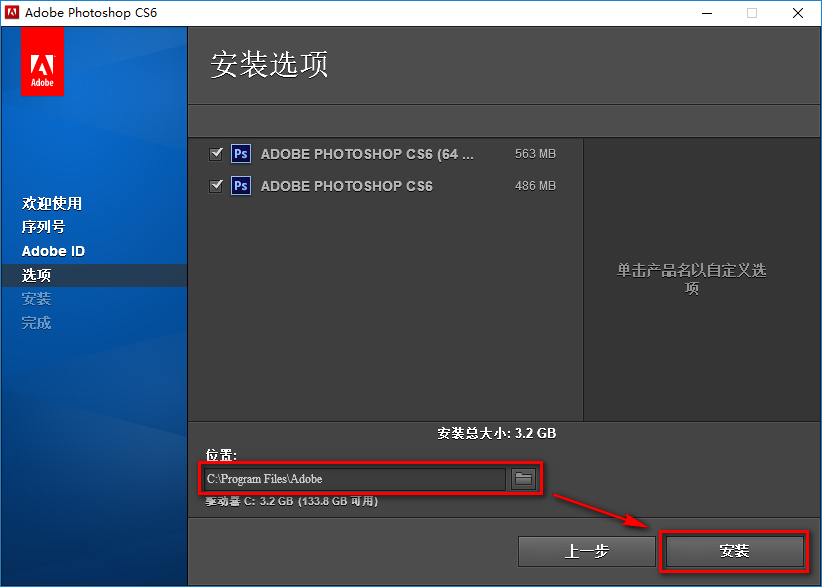
Task: Select 序列号 step in the sidebar
Action: [x=46, y=227]
